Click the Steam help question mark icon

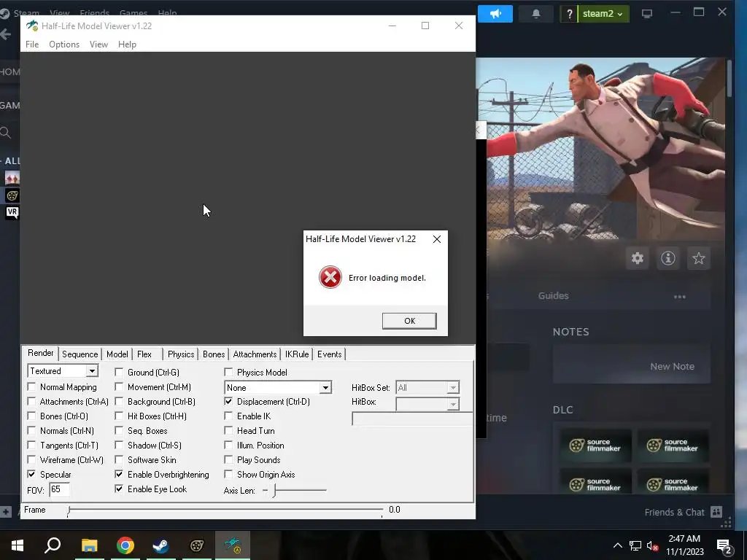tap(569, 14)
